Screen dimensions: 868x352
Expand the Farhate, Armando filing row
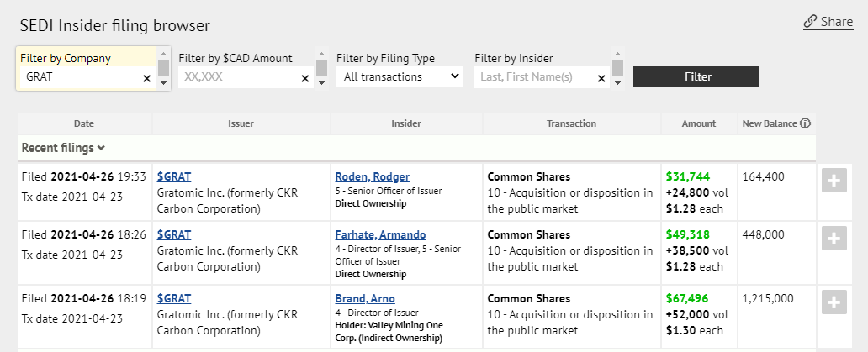[834, 239]
